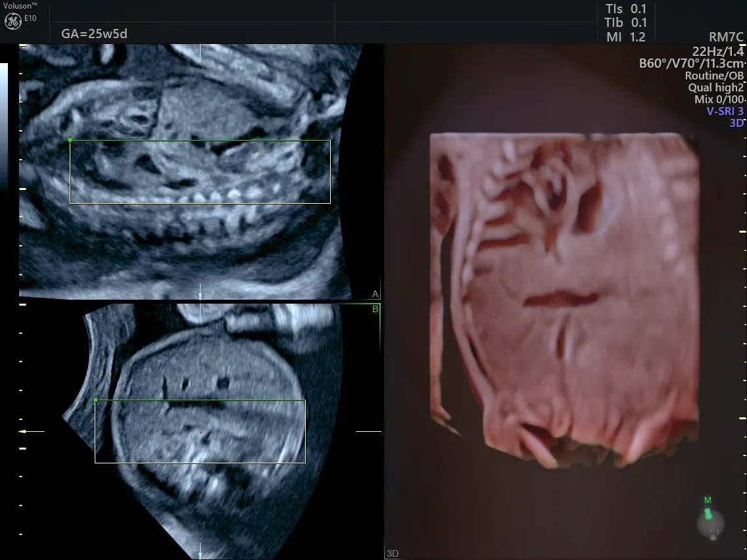Click the 22Hz/1.4 frame rate text
The image size is (747, 560).
[x=718, y=51]
